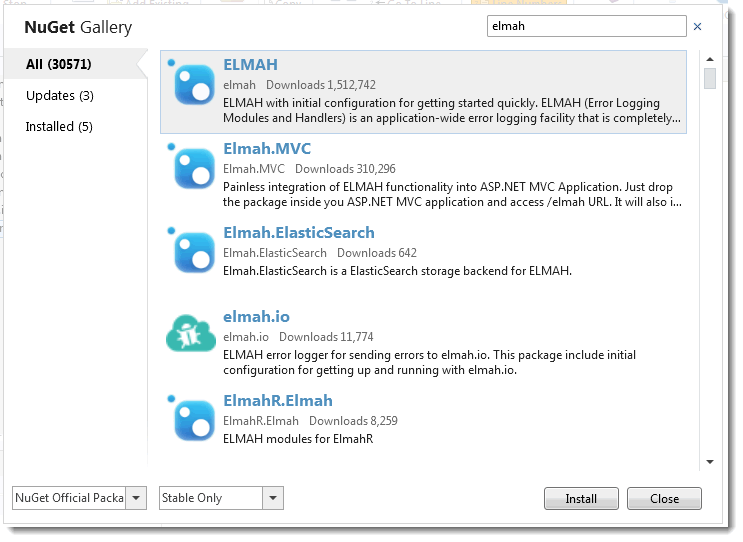Screen dimensions: 743x542
Task: Open the NuGet Official Package source dropdown arrow
Action: pyautogui.click(x=136, y=498)
